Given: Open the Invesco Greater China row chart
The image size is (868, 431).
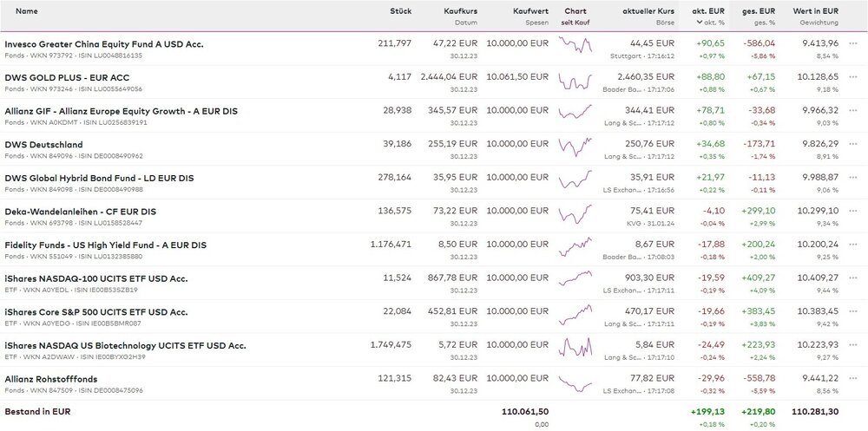Looking at the screenshot, I should click(575, 49).
